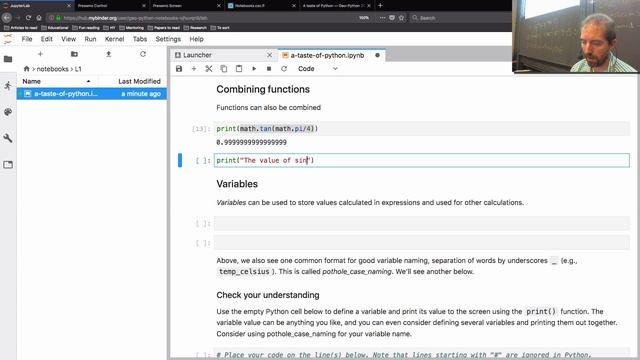
Task: Select a-taste-of-python file in browser
Action: 92,93
